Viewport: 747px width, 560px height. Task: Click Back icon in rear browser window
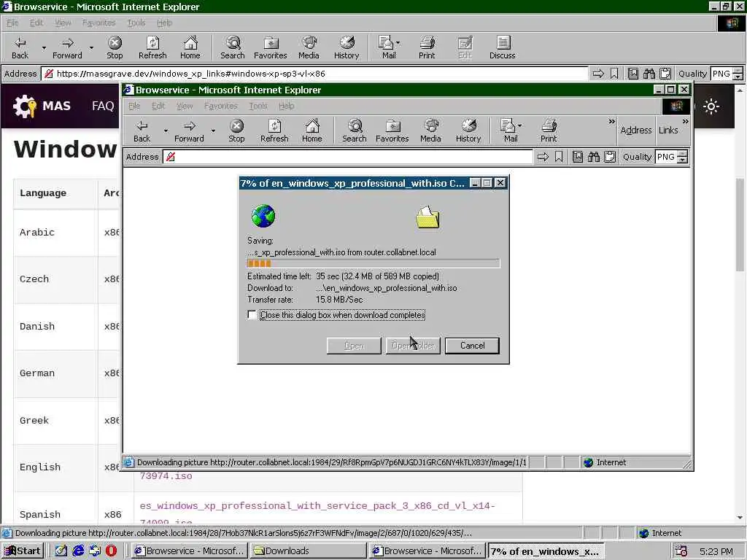click(x=20, y=47)
